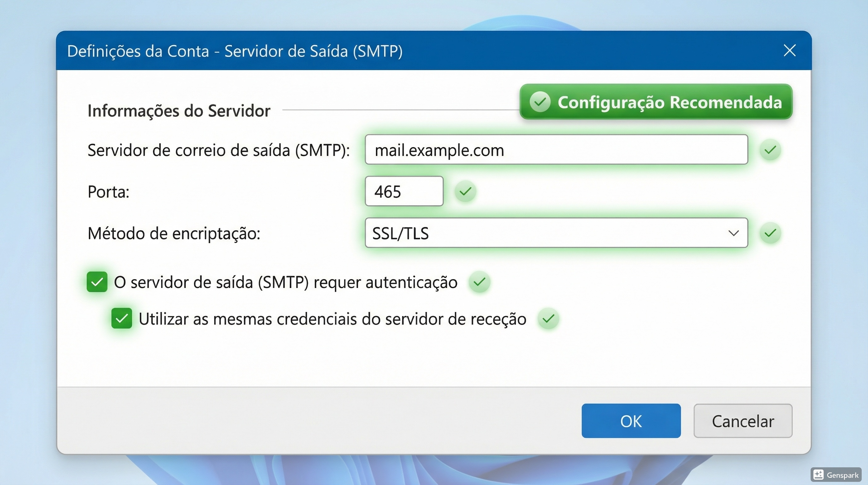Viewport: 868px width, 485px height.
Task: Click the checkmark after 'requer autenticação' label
Action: coord(479,282)
